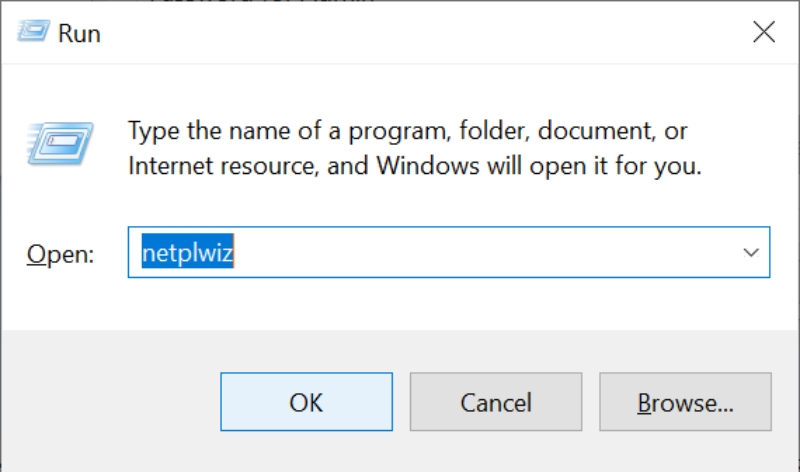Click the gap between Cancel and Browse
Screen dimensions: 800x472
(x=590, y=403)
